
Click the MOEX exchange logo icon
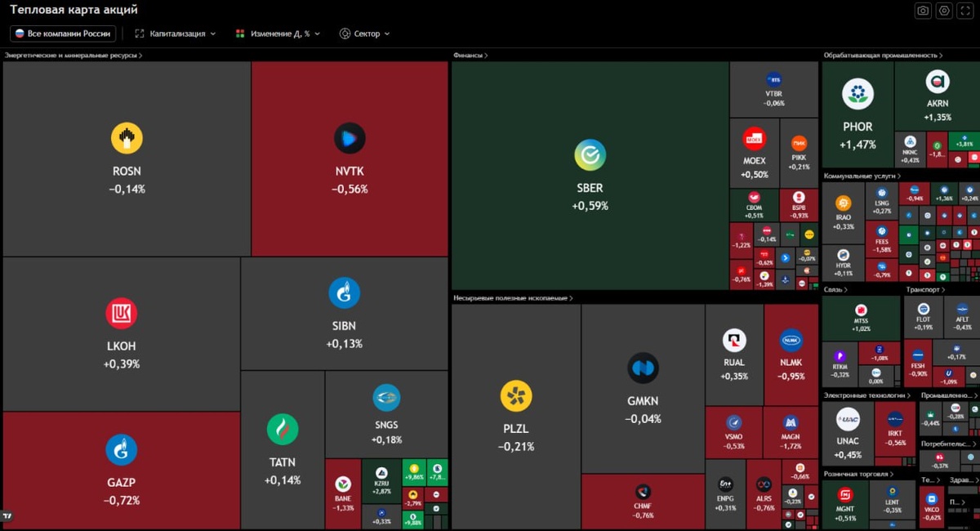[x=755, y=138]
